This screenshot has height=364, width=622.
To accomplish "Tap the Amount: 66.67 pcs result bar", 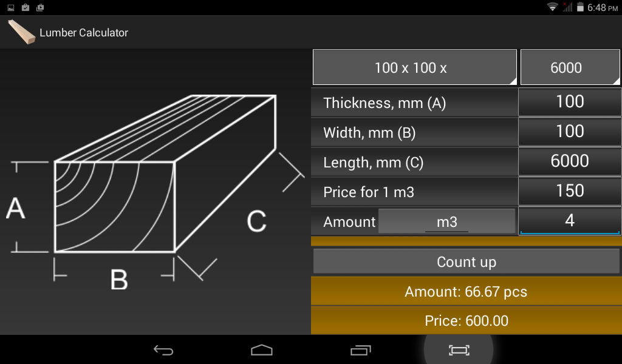I will tap(466, 291).
